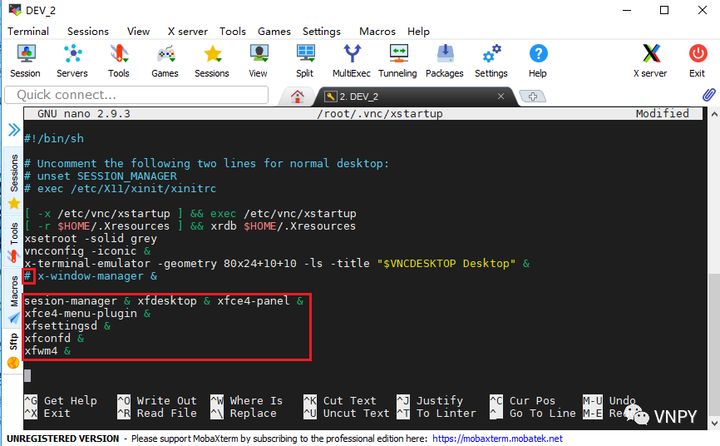The image size is (720, 446).
Task: Click the 'Modified' status in nano header
Action: pos(662,113)
